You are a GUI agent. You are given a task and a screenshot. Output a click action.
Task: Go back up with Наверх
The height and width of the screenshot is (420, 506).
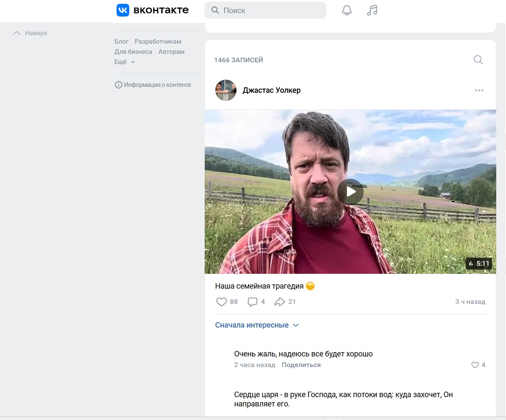[30, 33]
